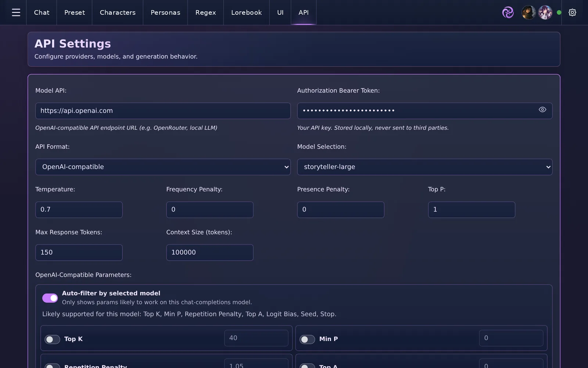Screen dimensions: 588x368
Task: Enable the Min P toggle
Action: point(307,339)
